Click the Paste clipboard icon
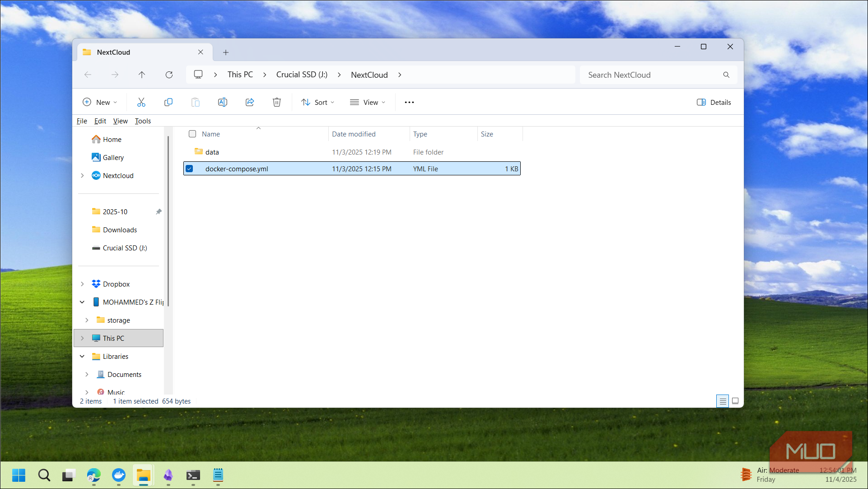 click(196, 103)
